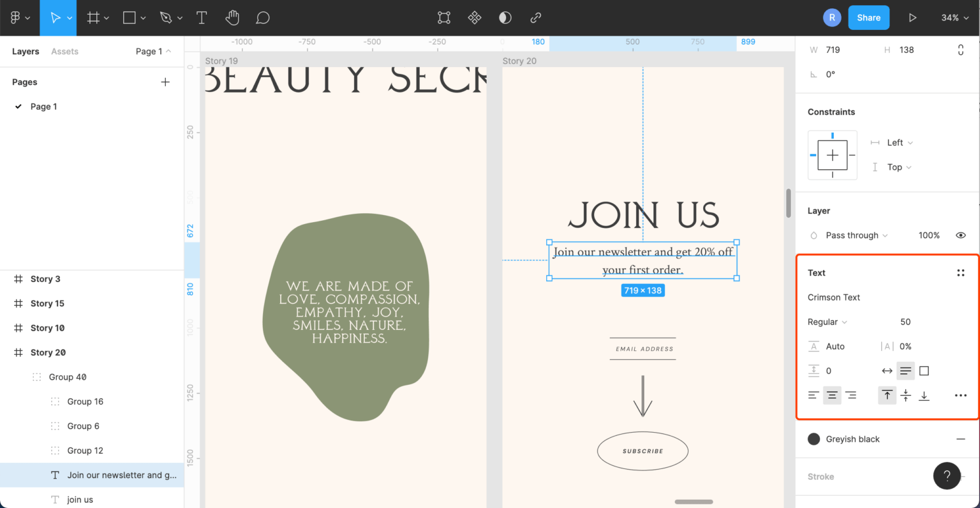This screenshot has width=980, height=508.
Task: Add a new page with the plus button
Action: coord(165,82)
